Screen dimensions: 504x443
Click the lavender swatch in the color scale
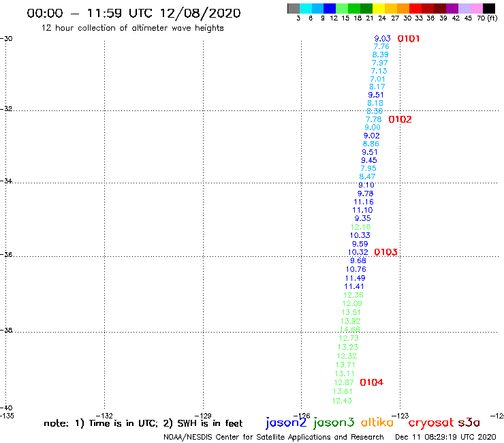click(464, 8)
